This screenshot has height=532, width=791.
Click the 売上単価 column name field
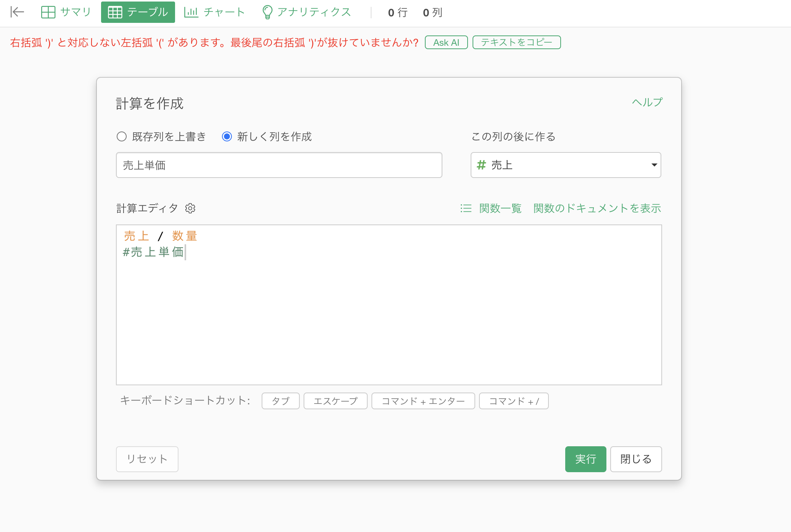(279, 165)
